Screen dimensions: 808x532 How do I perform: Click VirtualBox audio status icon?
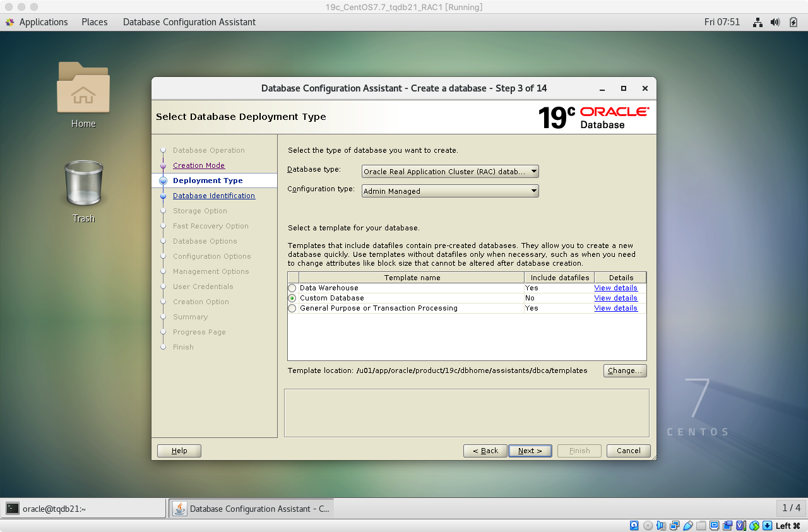(661, 526)
